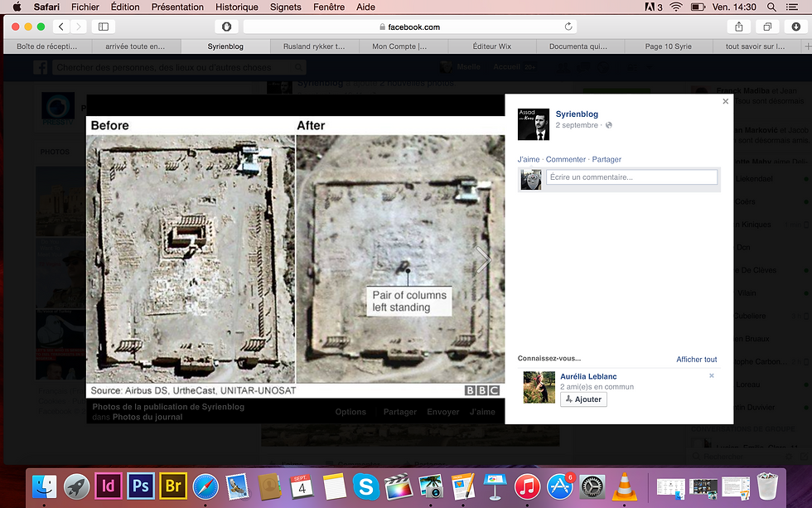The image size is (812, 508).
Task: Go back with Safari's back arrow
Action: click(x=61, y=27)
